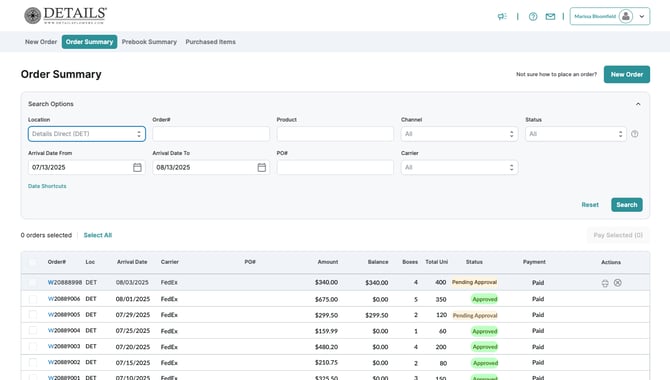
Task: Go to the New Order tab
Action: (x=41, y=42)
